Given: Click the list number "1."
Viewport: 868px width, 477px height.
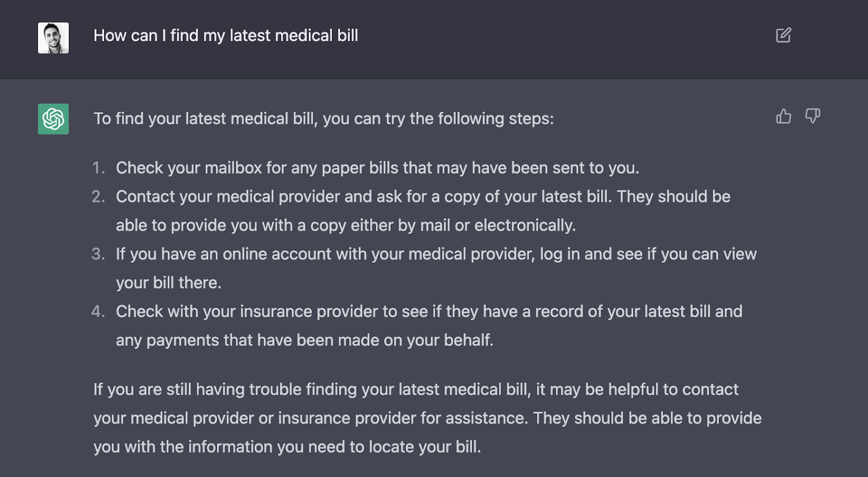Looking at the screenshot, I should click(98, 168).
